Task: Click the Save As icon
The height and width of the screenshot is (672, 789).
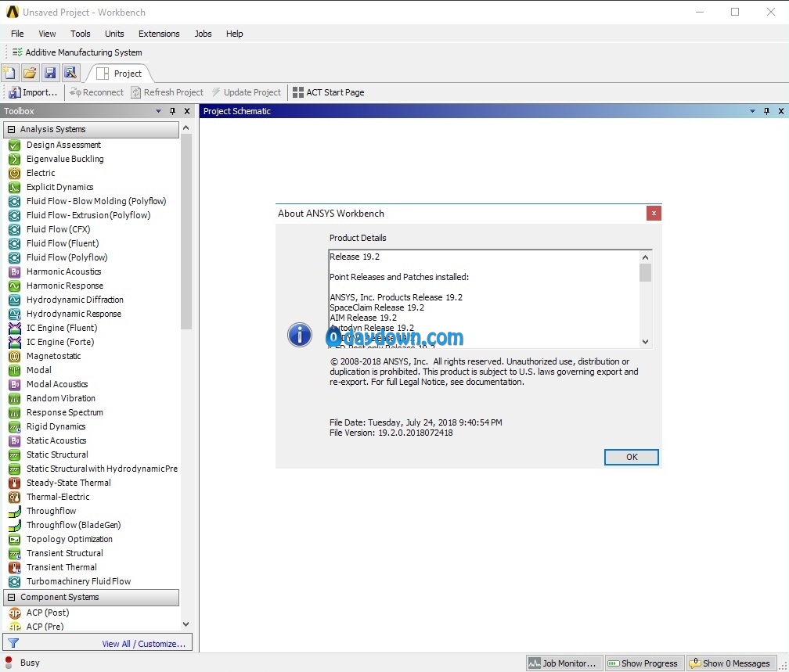Action: 70,73
